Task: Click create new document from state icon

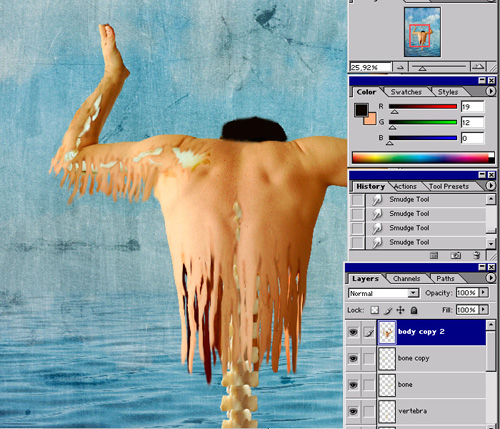Action: pos(434,255)
